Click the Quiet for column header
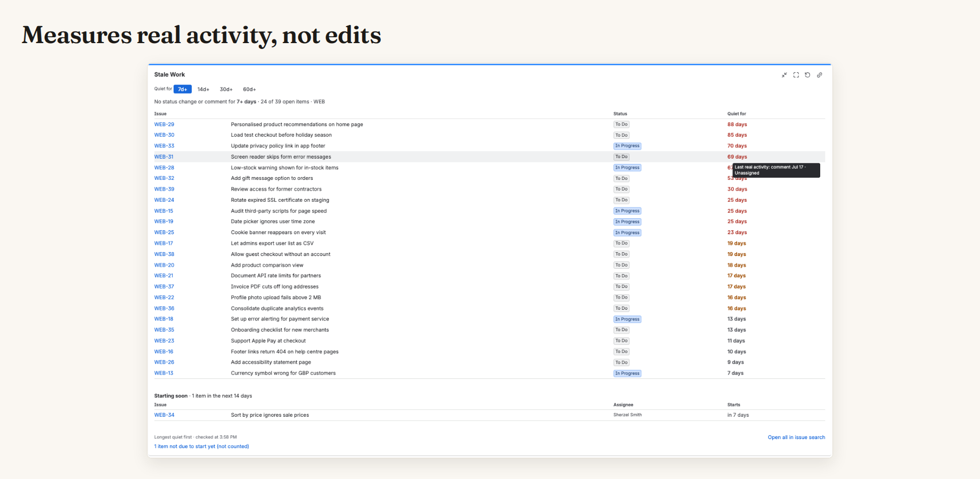 click(737, 114)
